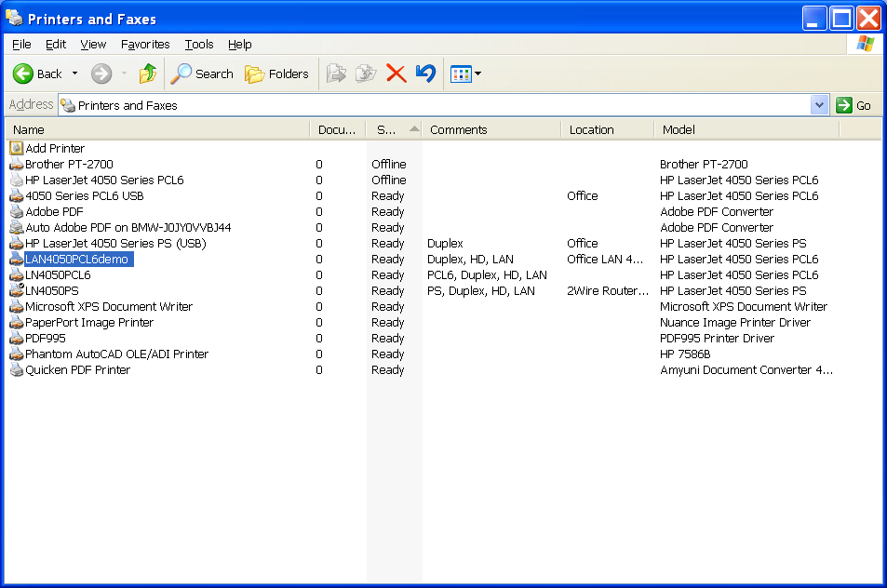Open the View menu
Image resolution: width=887 pixels, height=588 pixels.
pos(93,44)
